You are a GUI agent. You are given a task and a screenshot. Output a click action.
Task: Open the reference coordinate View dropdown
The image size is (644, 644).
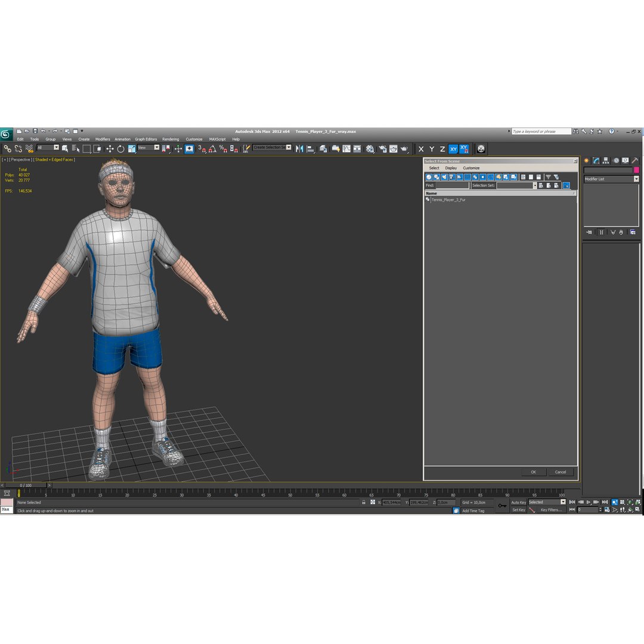(x=156, y=147)
